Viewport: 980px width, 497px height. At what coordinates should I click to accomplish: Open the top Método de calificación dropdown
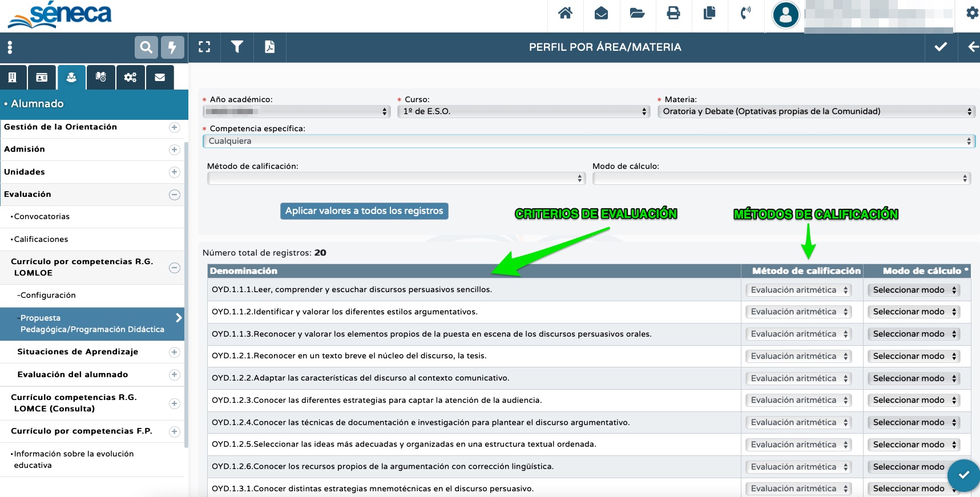click(397, 179)
